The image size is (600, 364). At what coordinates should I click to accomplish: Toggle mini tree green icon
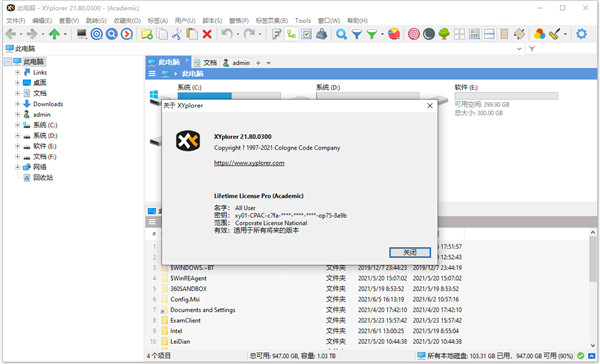point(292,34)
